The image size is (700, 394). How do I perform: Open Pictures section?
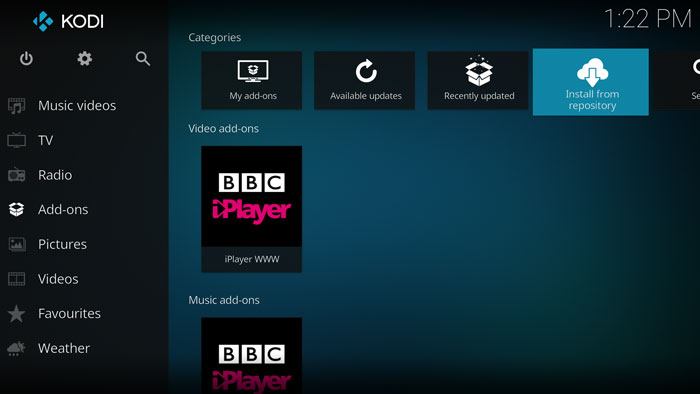coord(62,244)
